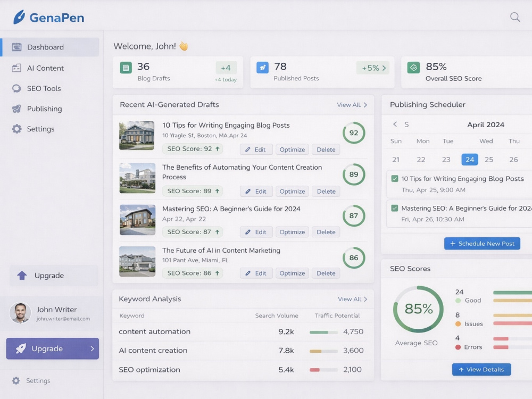The height and width of the screenshot is (399, 532).
Task: Expand the +5% chevron on Published Posts
Action: pos(384,68)
